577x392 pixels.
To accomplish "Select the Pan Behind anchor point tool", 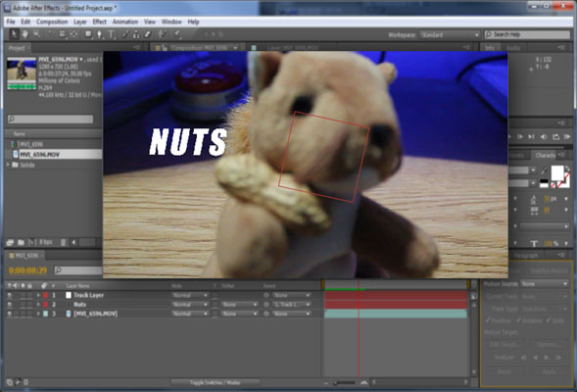I will click(73, 34).
